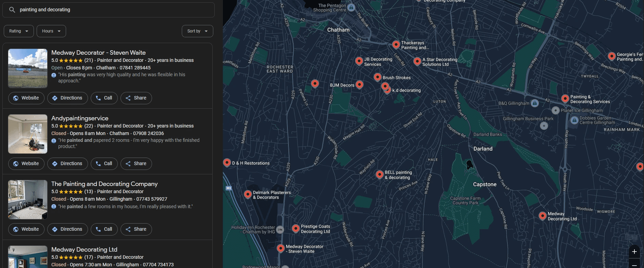Viewport: 644px width, 268px height.
Task: Open Website for Medway Decorator - Steven Waite
Action: (26, 98)
